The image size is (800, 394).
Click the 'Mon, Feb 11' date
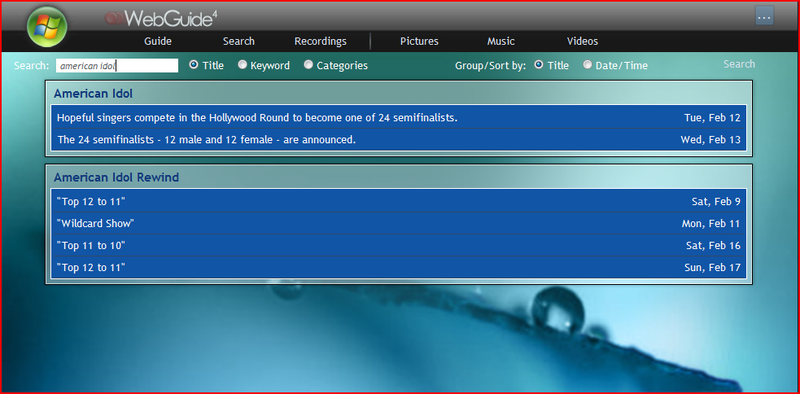(x=711, y=224)
